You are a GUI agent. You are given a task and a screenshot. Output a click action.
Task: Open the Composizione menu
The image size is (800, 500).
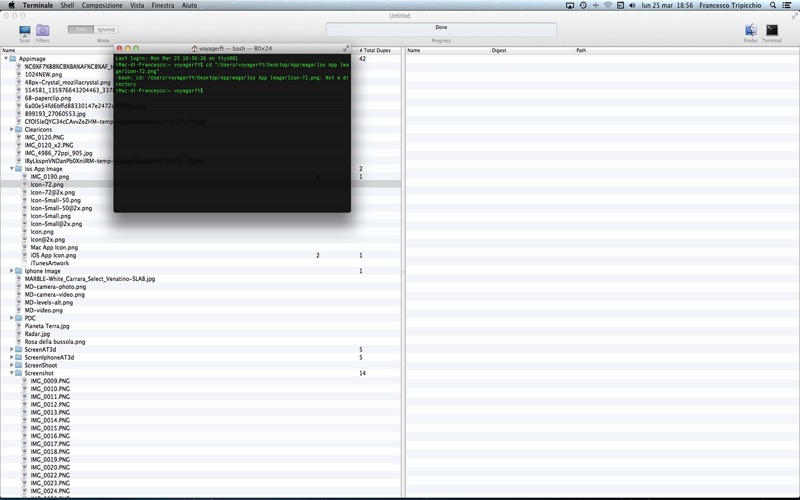[x=102, y=5]
